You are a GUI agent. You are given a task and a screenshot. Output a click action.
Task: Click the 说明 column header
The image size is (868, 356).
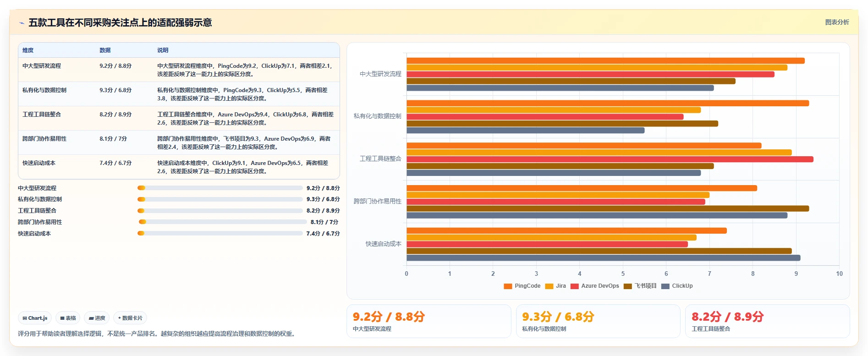163,50
